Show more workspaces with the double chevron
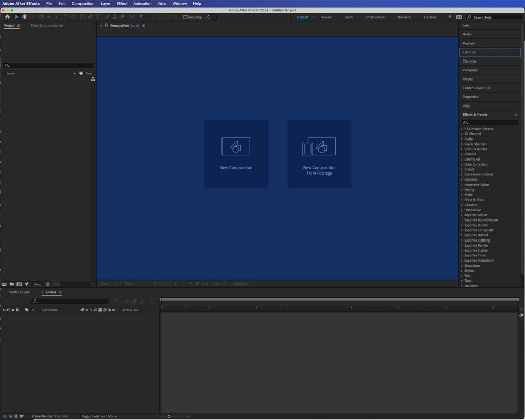The height and width of the screenshot is (420, 525). [450, 17]
